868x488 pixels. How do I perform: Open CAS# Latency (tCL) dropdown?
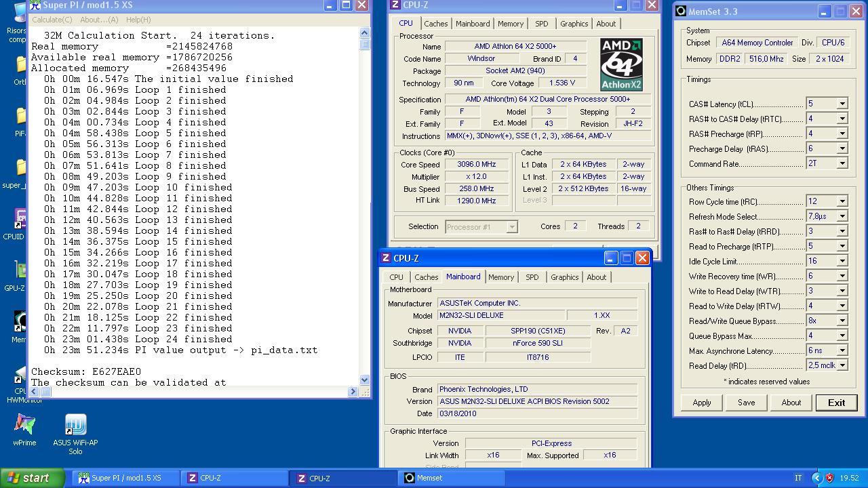click(x=842, y=104)
